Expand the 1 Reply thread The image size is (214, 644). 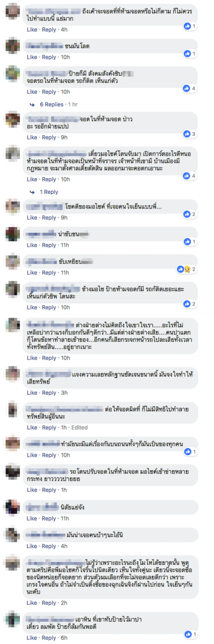(49, 192)
